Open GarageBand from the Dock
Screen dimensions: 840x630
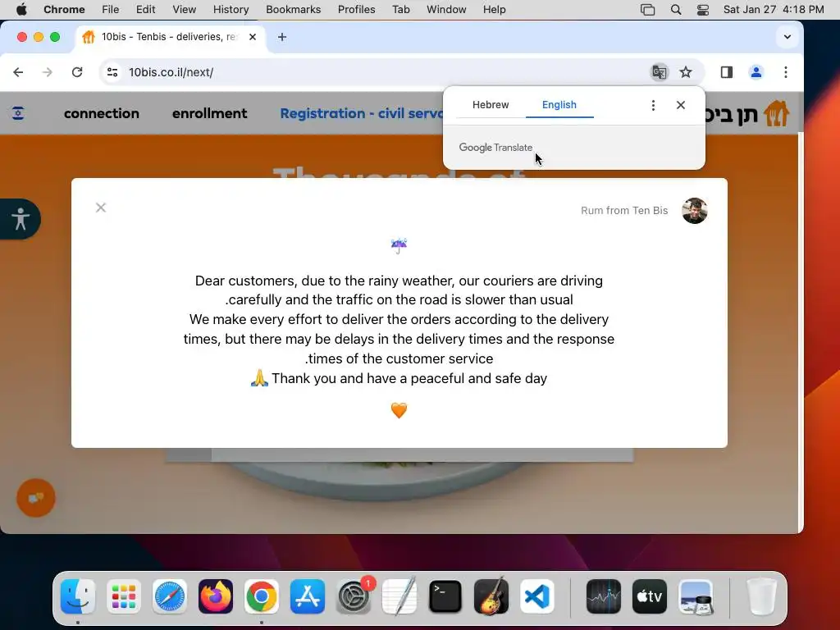coord(491,596)
